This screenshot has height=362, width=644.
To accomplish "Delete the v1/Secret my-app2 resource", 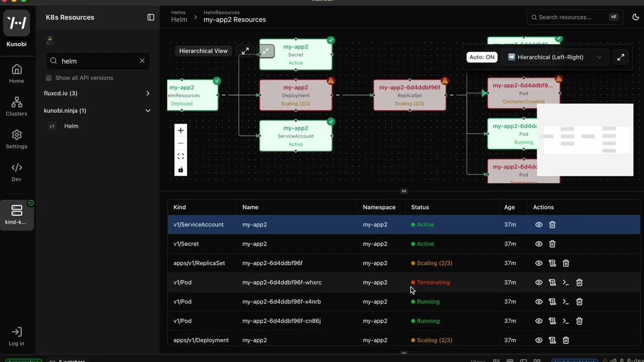I will 552,244.
